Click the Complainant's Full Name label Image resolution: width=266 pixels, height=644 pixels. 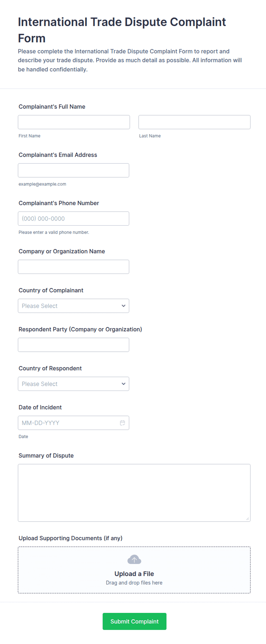point(52,107)
